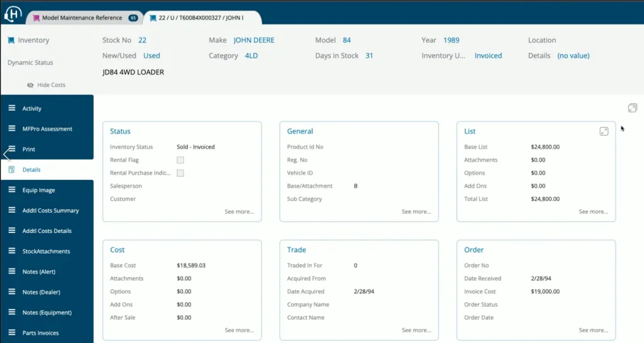
Task: Open Notes (Alert) in the sidebar
Action: (47, 271)
